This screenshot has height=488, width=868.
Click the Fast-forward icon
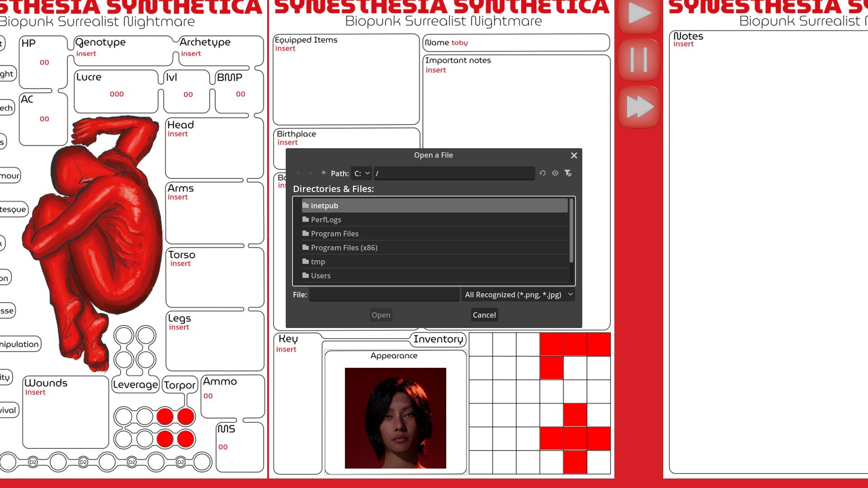click(638, 106)
